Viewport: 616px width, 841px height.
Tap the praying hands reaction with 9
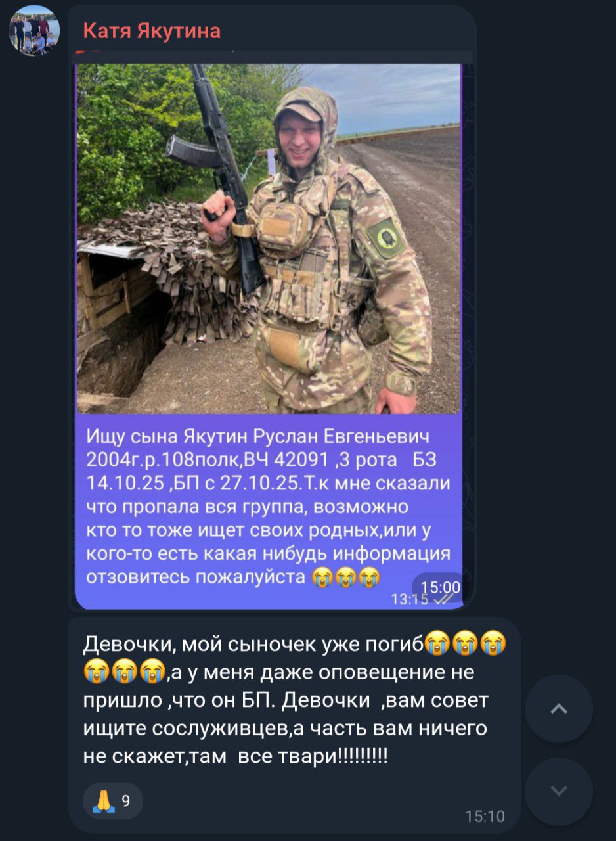click(x=113, y=800)
